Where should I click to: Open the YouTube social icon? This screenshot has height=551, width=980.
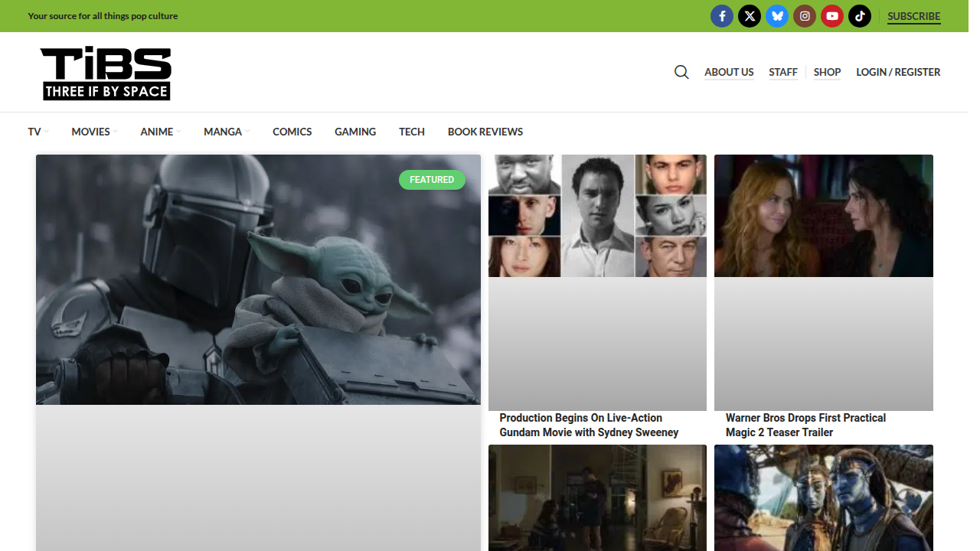coord(832,16)
